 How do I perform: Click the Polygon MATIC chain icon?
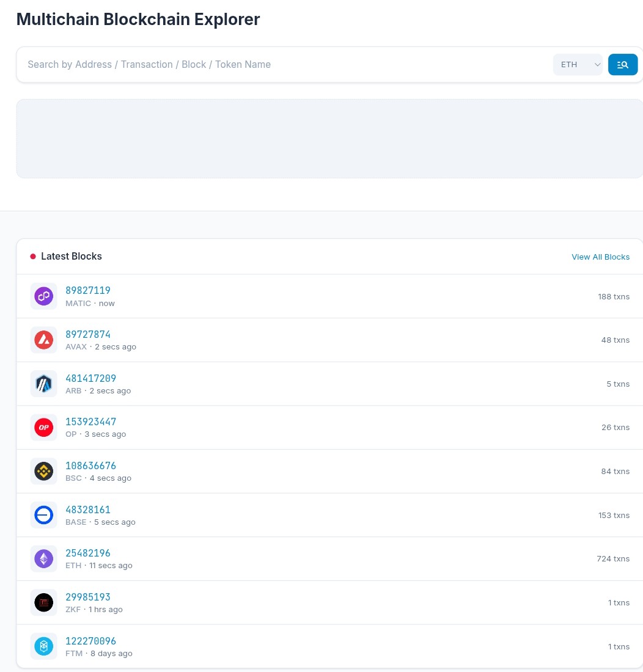point(44,296)
